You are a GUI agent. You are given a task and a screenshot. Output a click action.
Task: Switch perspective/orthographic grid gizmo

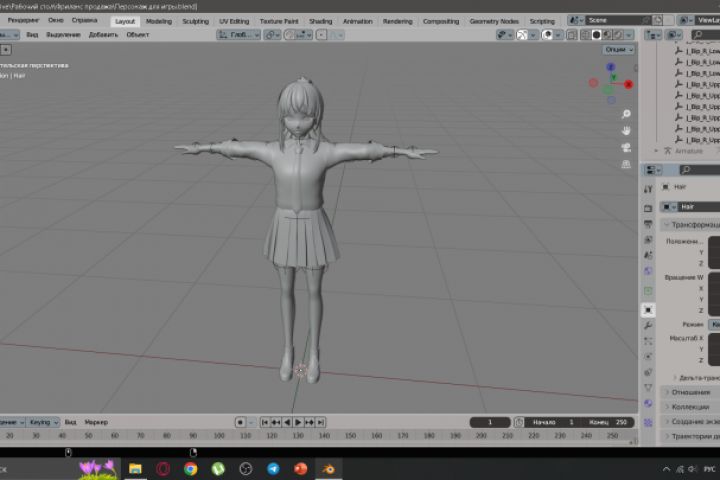626,164
